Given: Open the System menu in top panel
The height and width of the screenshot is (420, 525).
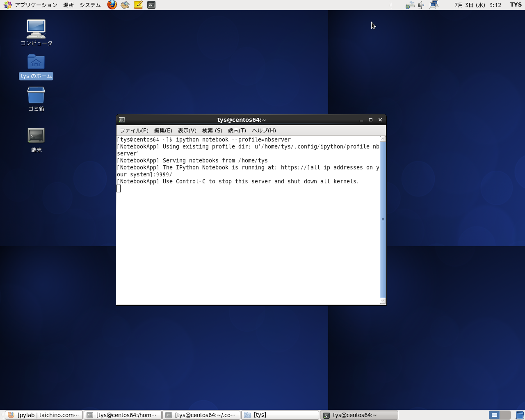Looking at the screenshot, I should [90, 5].
